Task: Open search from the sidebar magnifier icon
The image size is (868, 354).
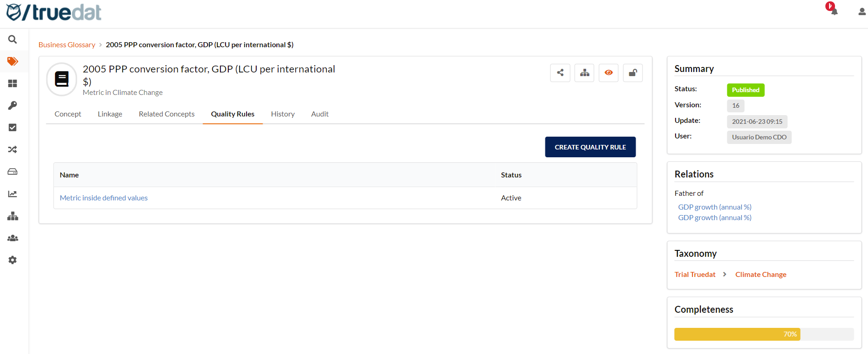Action: pos(12,39)
